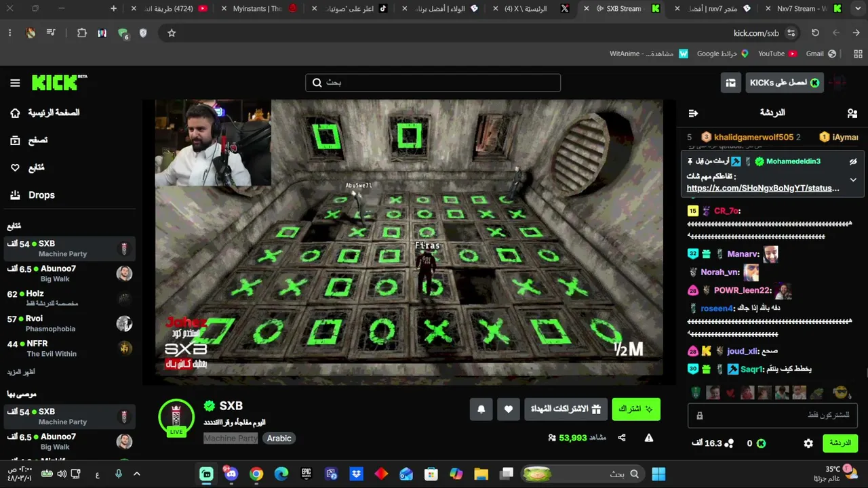The width and height of the screenshot is (868, 488).
Task: Click the Machine Party category tag
Action: point(231,439)
